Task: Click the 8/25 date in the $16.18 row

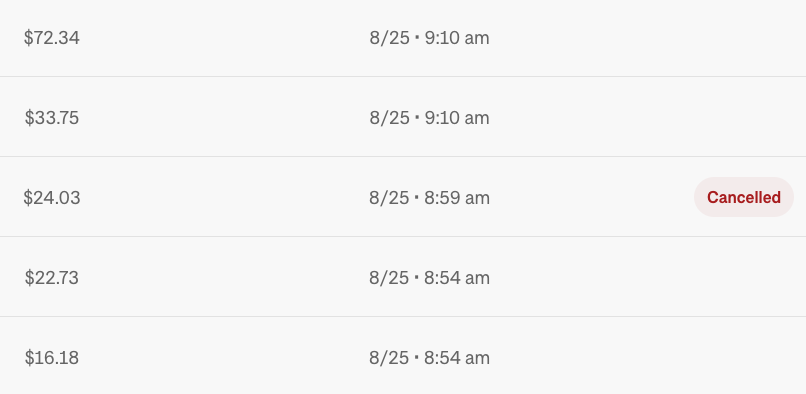Action: (x=390, y=357)
